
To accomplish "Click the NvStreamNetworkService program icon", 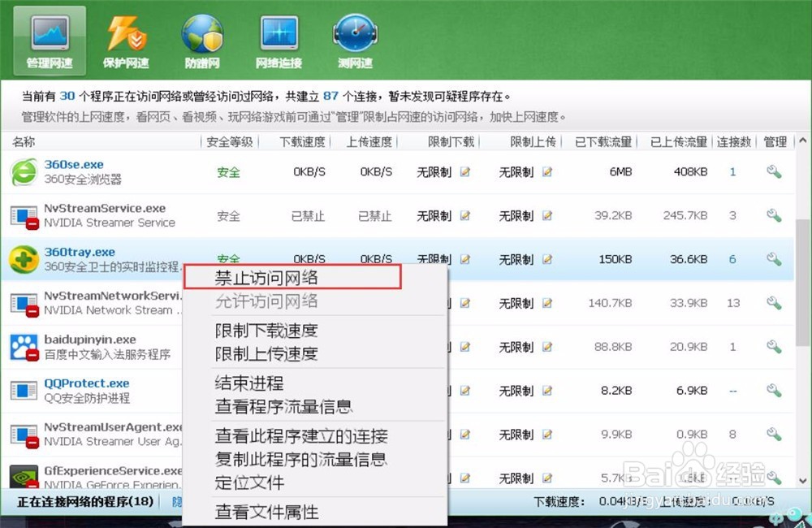I will point(24,304).
